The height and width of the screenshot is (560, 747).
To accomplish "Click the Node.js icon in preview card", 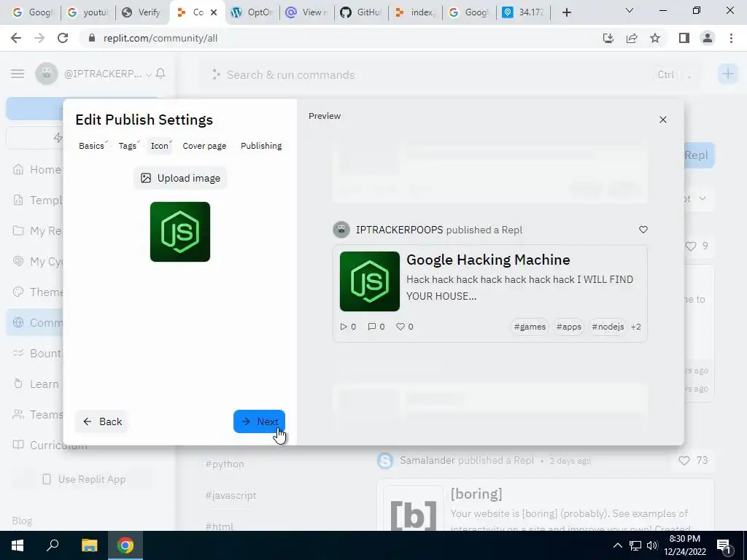I will (370, 281).
